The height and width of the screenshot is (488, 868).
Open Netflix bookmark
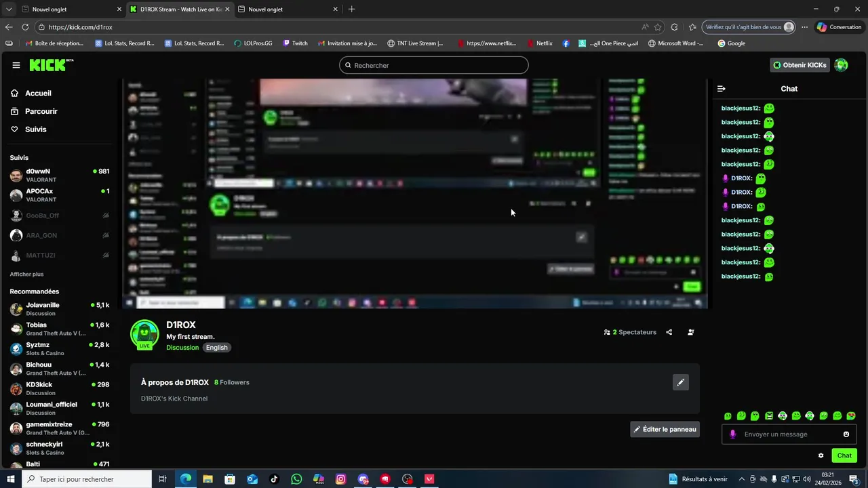[x=540, y=43]
